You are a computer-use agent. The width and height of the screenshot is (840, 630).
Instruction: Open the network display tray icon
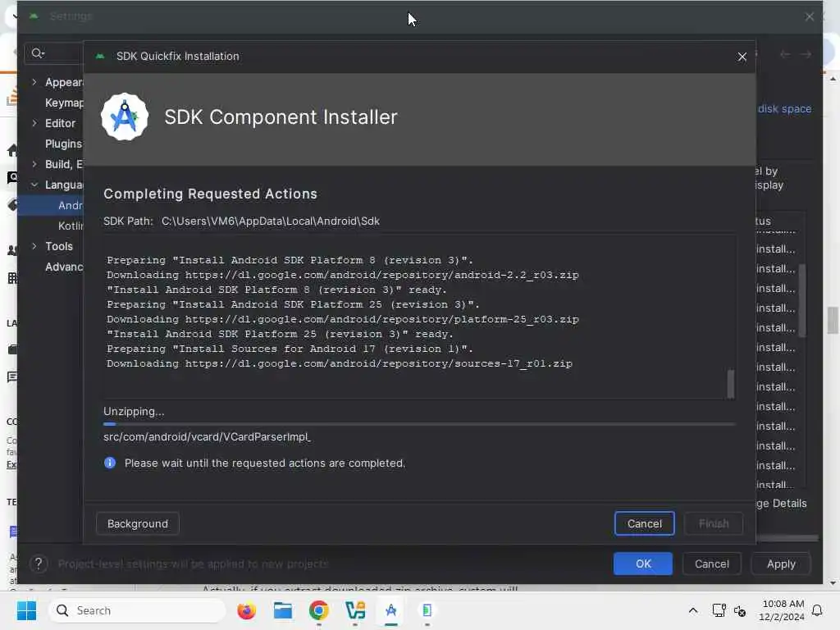[x=719, y=610]
